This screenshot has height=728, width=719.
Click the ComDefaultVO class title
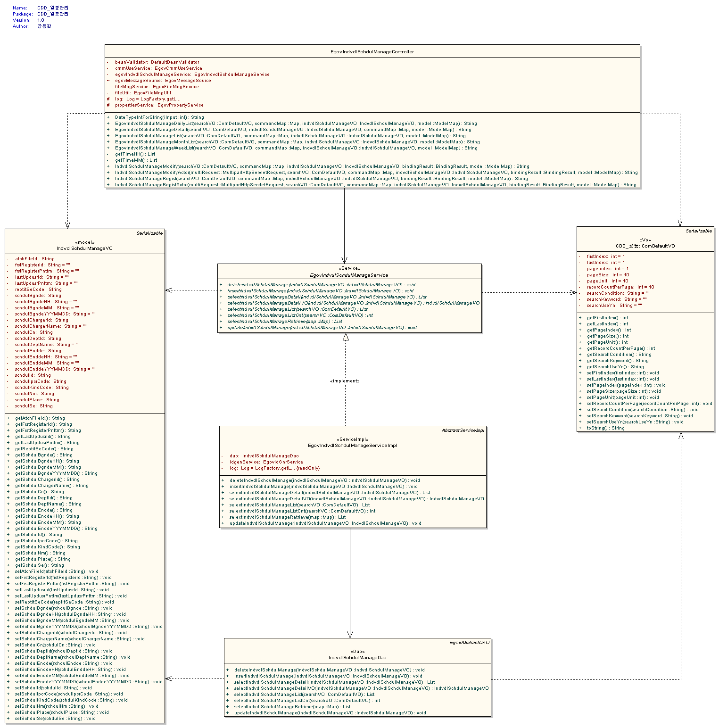(645, 246)
